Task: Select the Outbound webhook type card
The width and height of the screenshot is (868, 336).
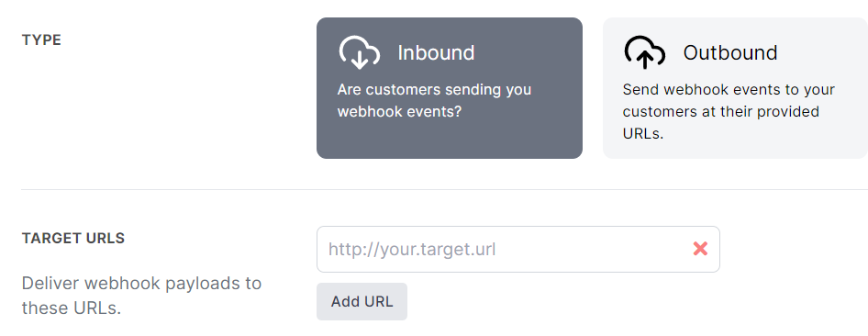Action: tap(735, 88)
